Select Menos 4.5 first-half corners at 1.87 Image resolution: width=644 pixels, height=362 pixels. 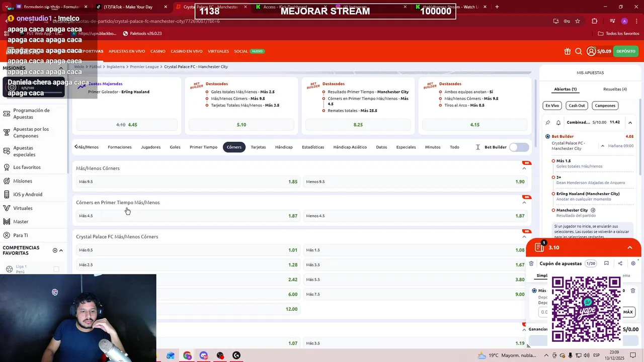point(415,216)
